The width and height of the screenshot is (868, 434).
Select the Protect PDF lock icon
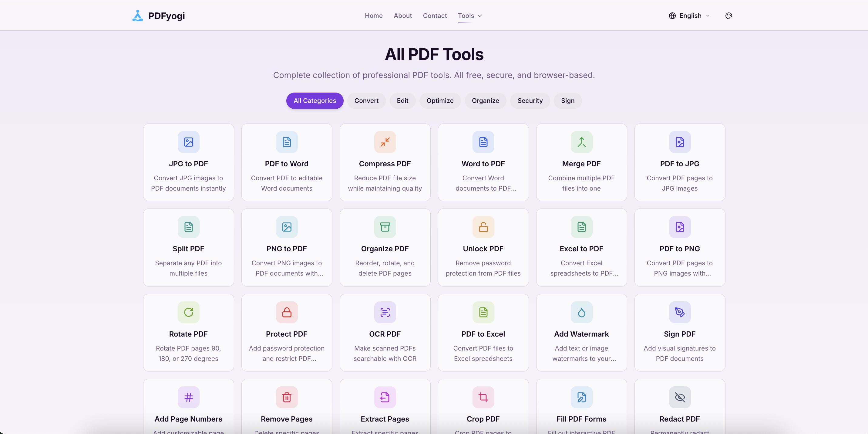click(287, 312)
